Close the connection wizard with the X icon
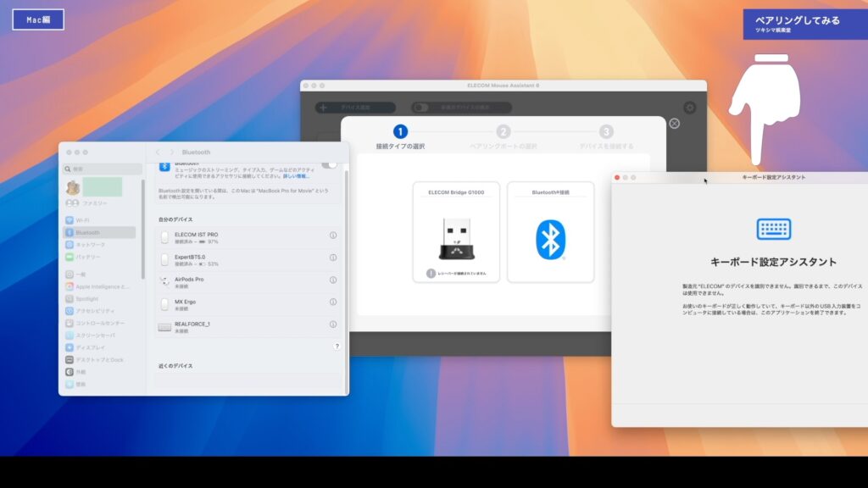 pos(674,124)
